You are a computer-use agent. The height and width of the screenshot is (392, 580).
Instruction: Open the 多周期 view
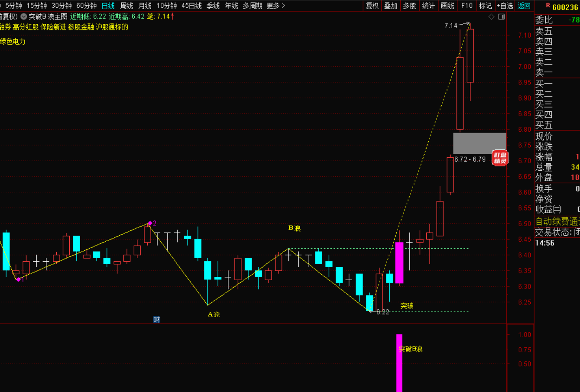(x=252, y=6)
